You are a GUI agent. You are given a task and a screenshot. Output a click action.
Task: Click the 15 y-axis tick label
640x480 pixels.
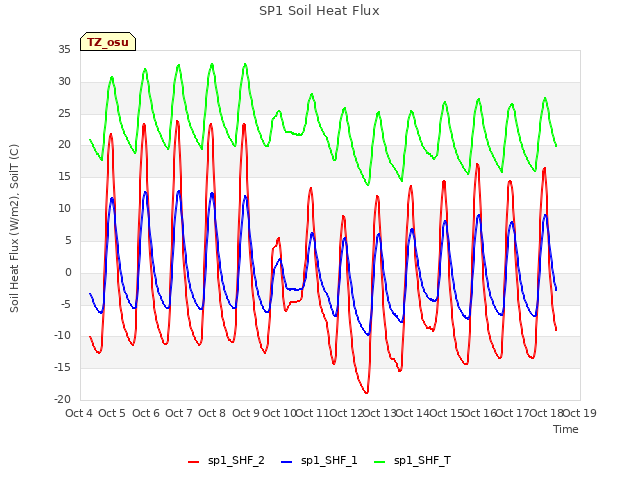64,176
